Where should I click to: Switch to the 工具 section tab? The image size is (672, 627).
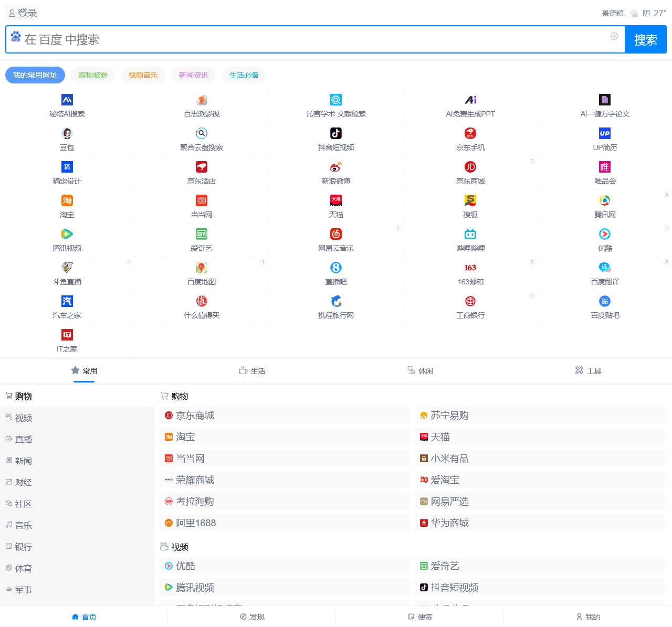(588, 371)
